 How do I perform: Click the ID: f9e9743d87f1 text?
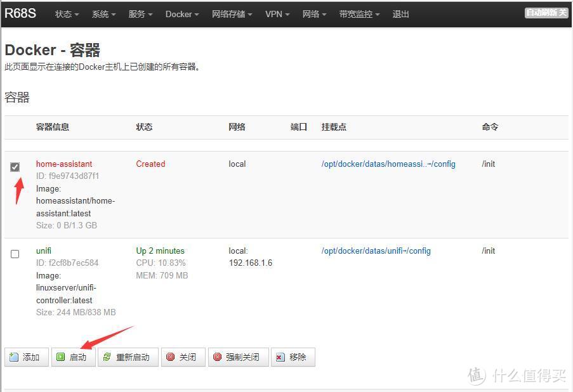pos(68,176)
